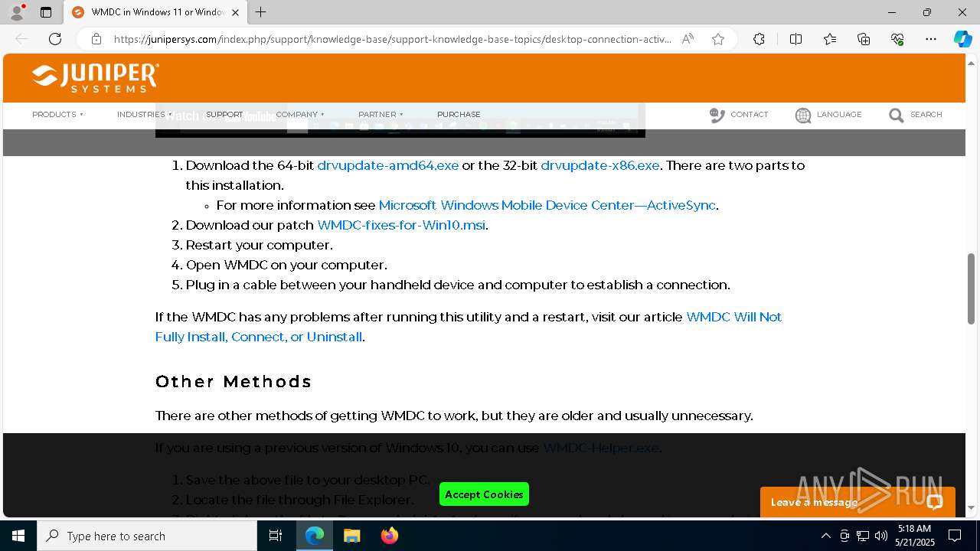Image resolution: width=980 pixels, height=551 pixels.
Task: Open Microsoft Edge from taskbar
Action: 315,536
